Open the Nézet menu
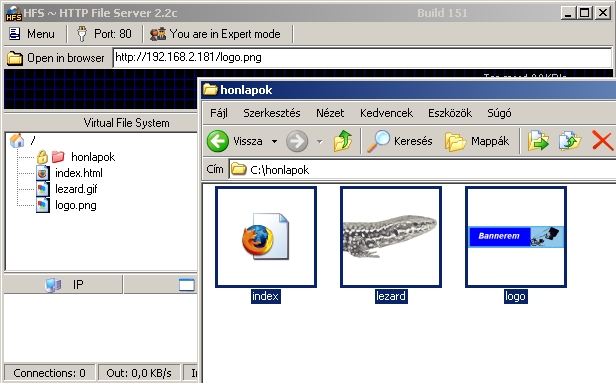The height and width of the screenshot is (383, 616). (330, 113)
